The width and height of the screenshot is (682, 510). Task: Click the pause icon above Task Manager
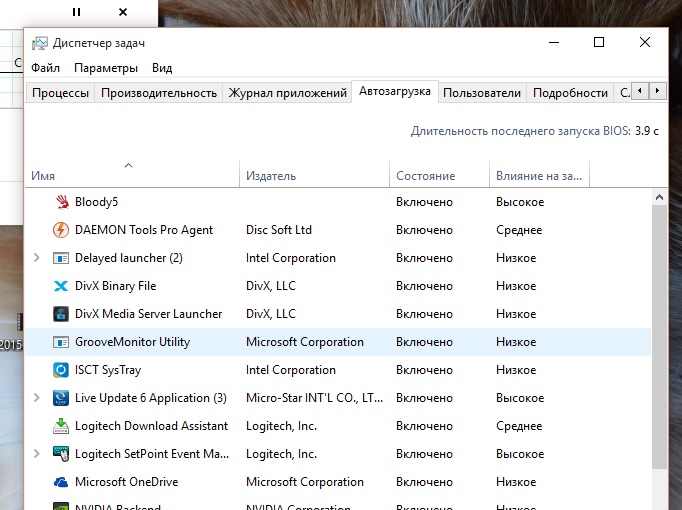click(x=77, y=12)
